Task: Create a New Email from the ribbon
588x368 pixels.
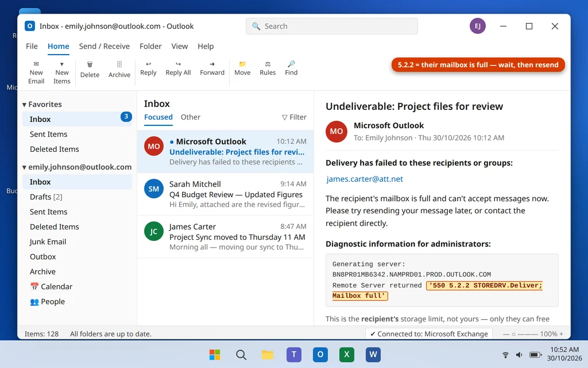Action: [36, 72]
